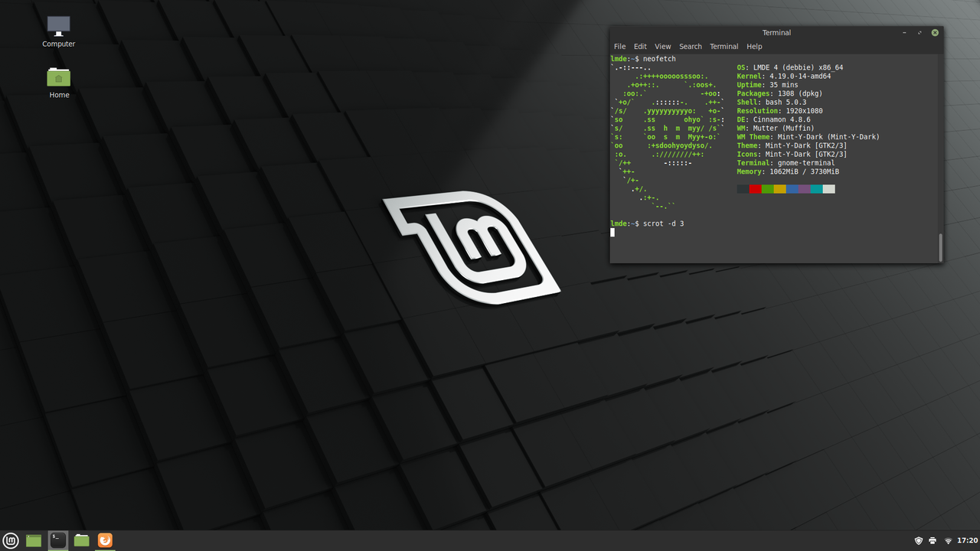
Task: Select the Computer desktop icon
Action: tap(58, 32)
